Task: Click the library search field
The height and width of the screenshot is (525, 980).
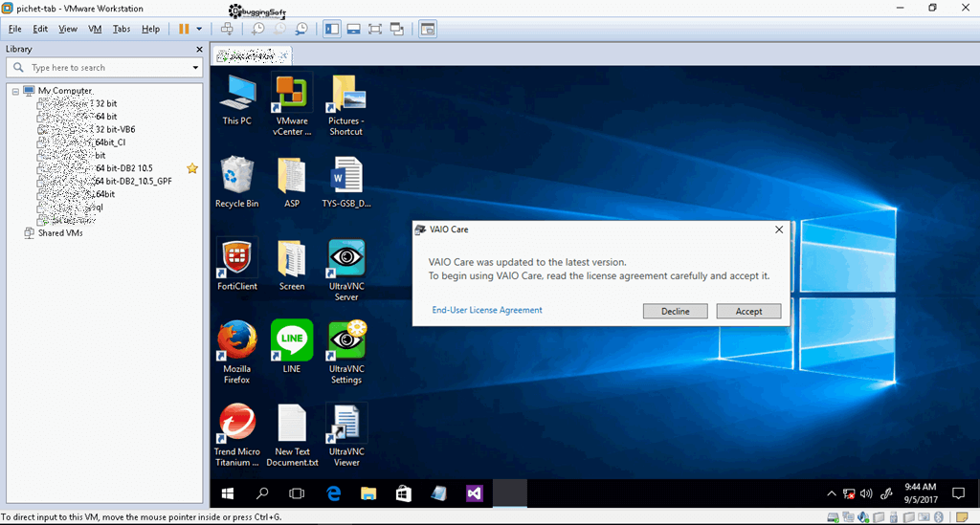Action: pyautogui.click(x=103, y=68)
